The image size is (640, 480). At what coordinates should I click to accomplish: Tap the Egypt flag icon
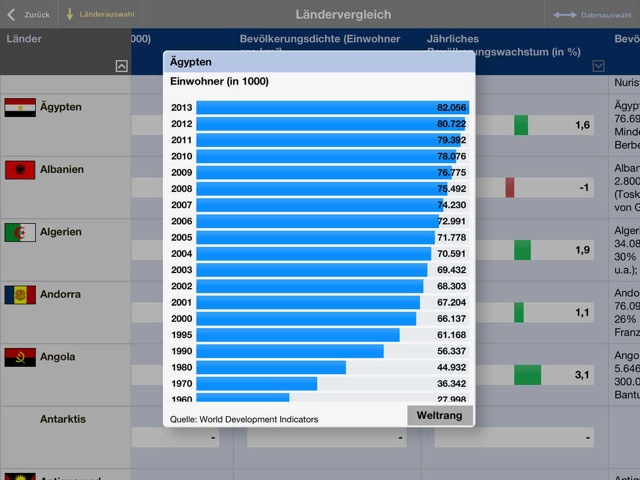(20, 107)
